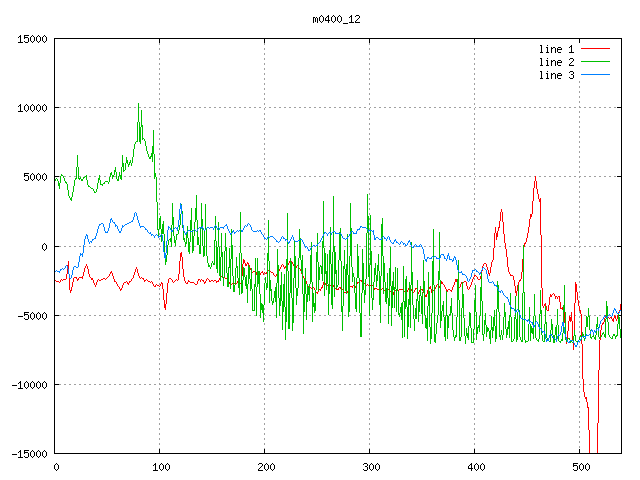The image size is (640, 480).
Task: Select the 'line 1' legend label
Action: [x=556, y=49]
